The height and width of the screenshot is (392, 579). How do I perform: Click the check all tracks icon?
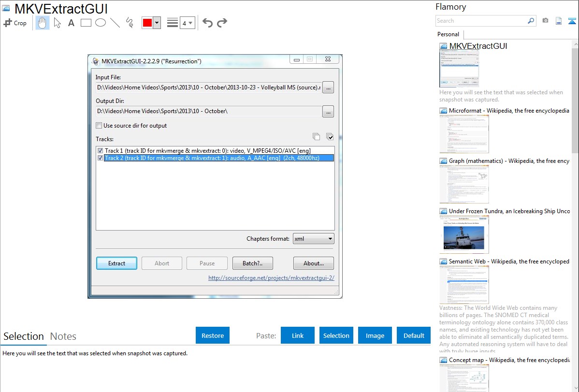330,137
